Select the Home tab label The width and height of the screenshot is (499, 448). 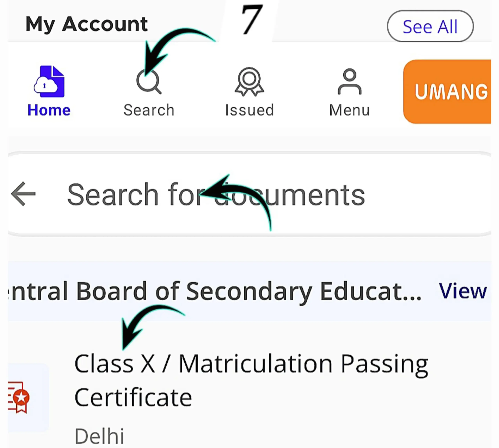[x=49, y=110]
